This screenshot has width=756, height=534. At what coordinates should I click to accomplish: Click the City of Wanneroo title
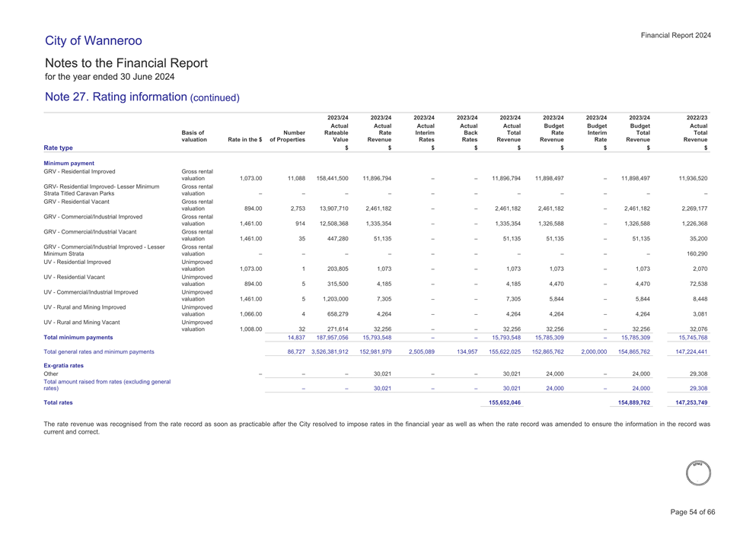(94, 40)
